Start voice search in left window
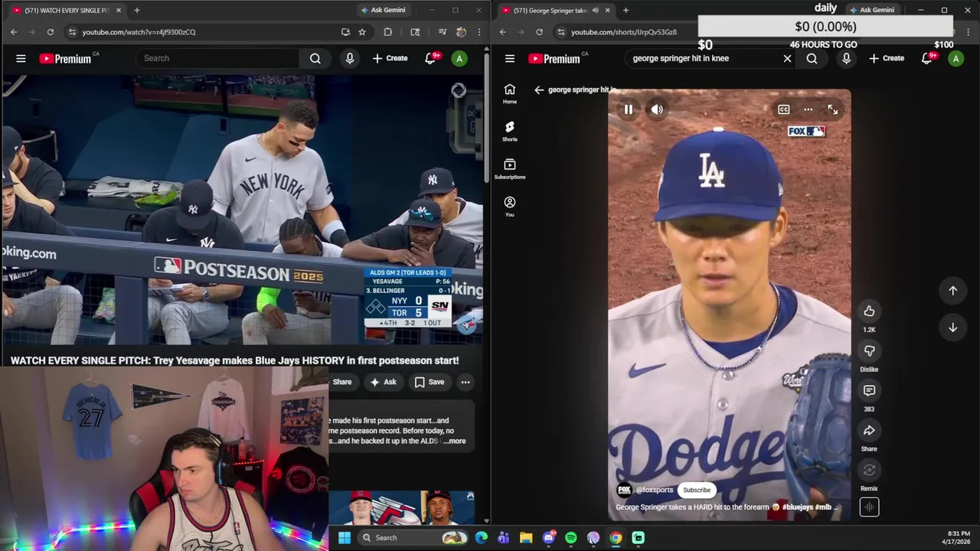980x551 pixels. pos(350,58)
